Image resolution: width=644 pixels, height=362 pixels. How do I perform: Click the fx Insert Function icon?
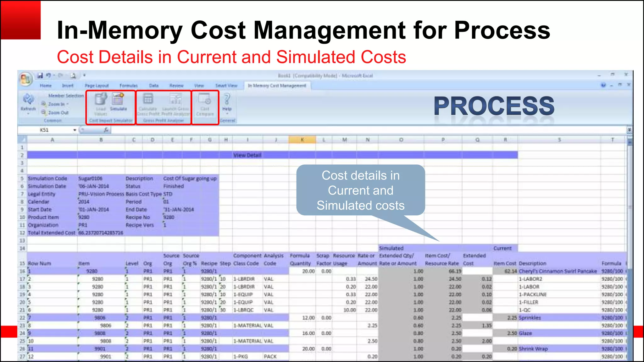coord(106,129)
